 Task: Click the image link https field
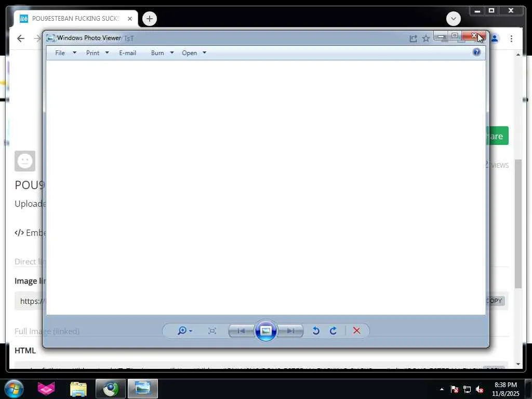click(30, 301)
